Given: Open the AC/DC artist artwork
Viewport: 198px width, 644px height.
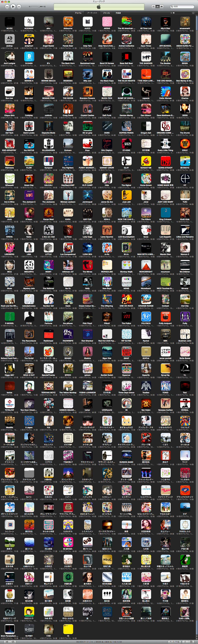Looking at the screenshot, I should (9, 22).
